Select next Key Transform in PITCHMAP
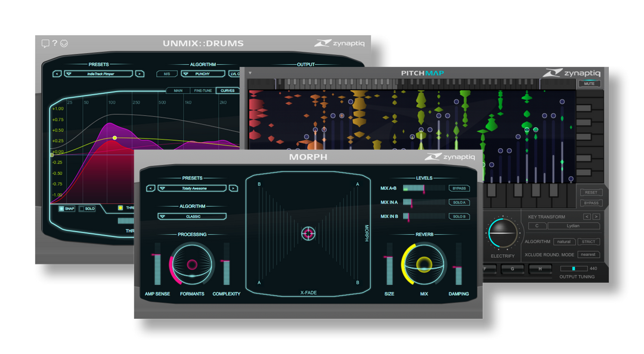Viewport: 644px width, 354px height. pos(596,217)
